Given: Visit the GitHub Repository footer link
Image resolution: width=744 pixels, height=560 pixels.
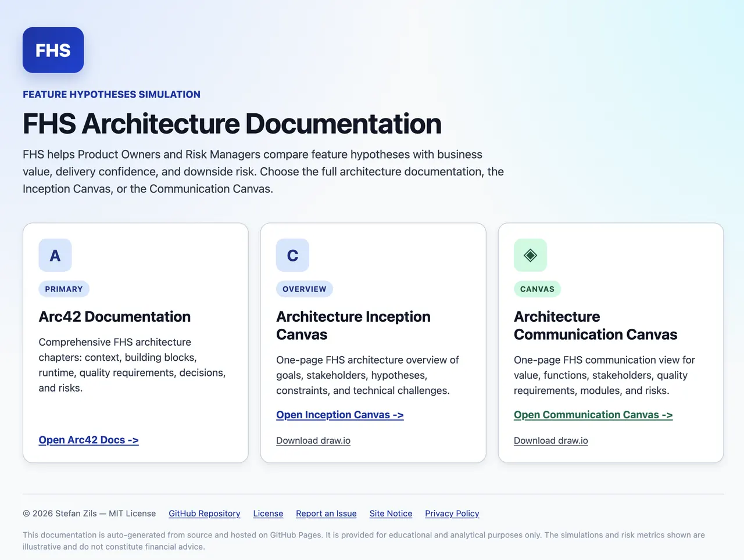Looking at the screenshot, I should click(205, 514).
